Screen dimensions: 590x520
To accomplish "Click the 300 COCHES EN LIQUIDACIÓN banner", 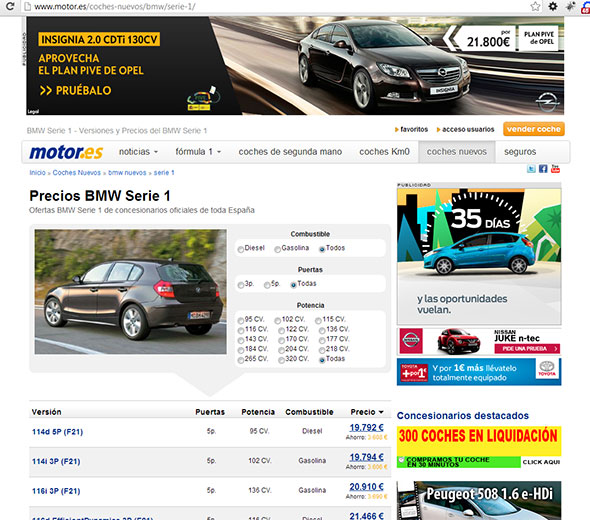I will pos(479,441).
